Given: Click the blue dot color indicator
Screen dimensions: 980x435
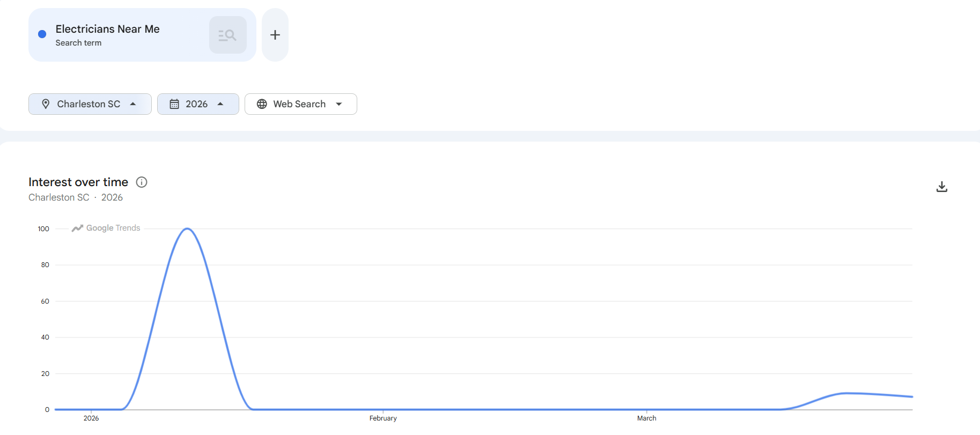Looking at the screenshot, I should click(x=42, y=34).
